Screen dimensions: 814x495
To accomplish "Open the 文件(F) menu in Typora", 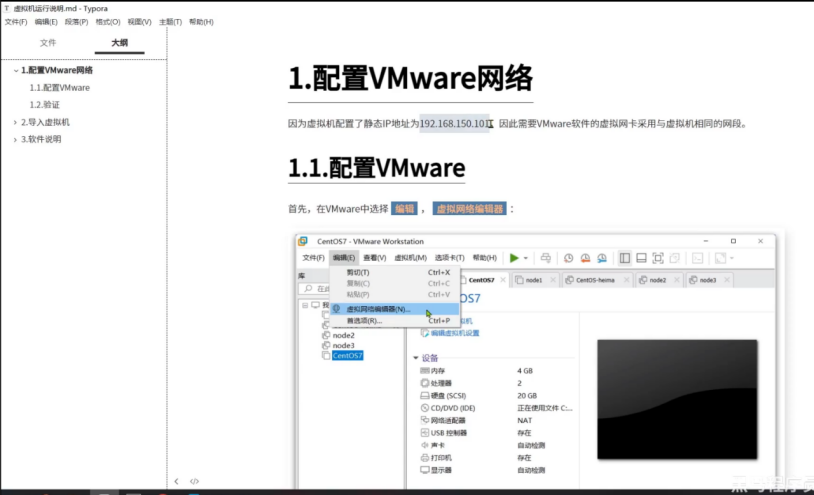I will point(16,22).
